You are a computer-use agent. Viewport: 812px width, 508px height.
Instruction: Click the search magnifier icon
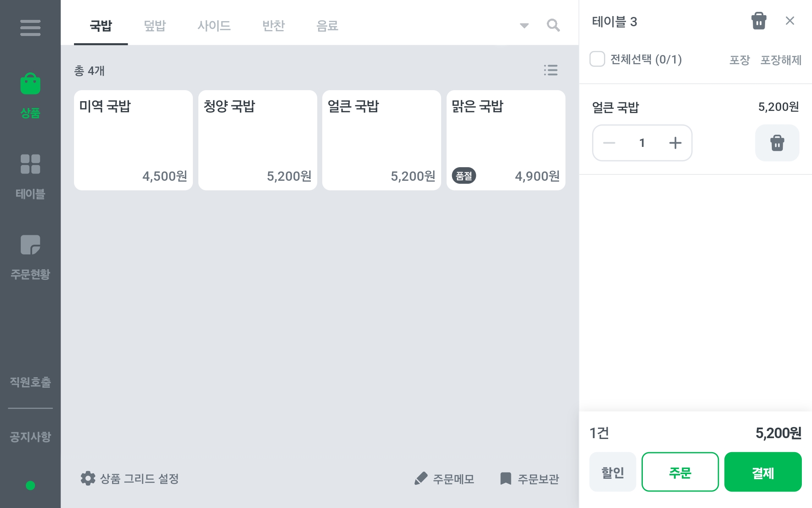tap(553, 25)
